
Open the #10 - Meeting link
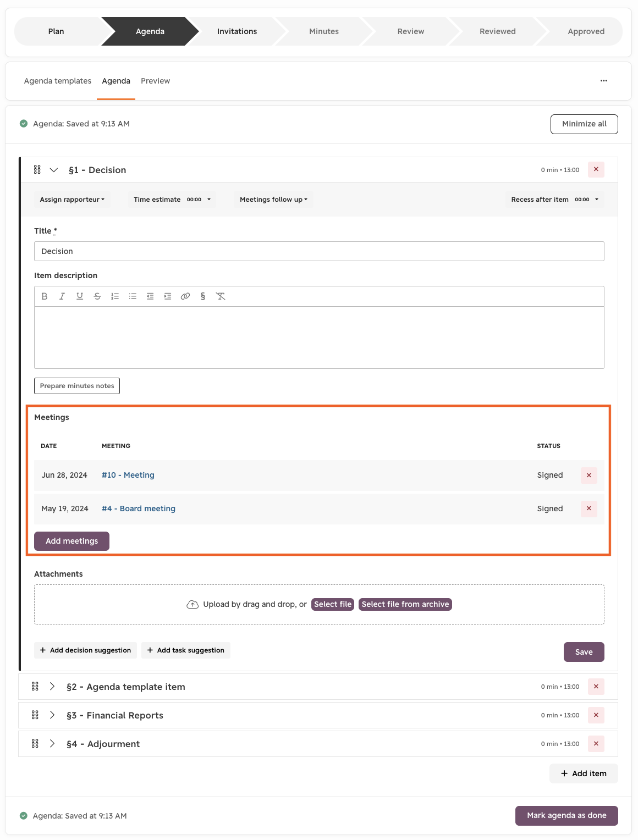tap(128, 475)
